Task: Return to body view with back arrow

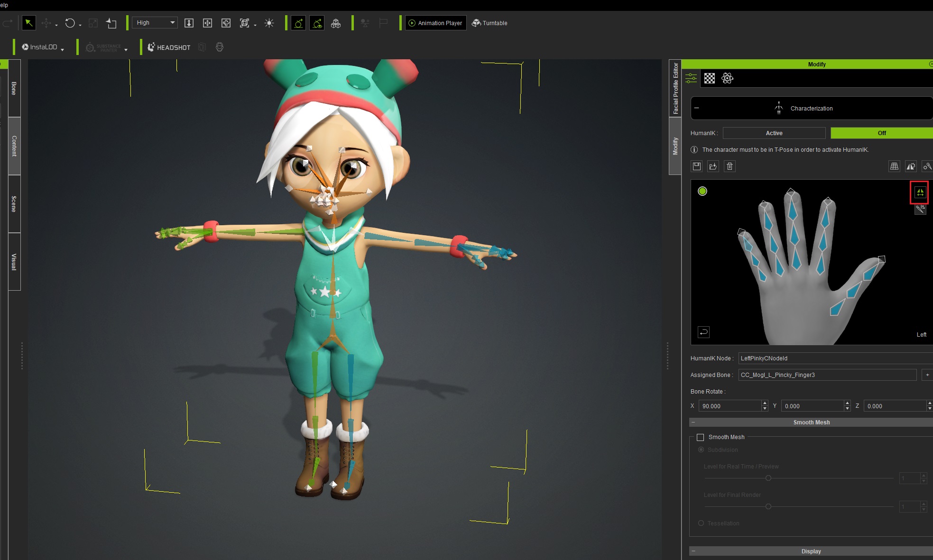Action: [703, 332]
